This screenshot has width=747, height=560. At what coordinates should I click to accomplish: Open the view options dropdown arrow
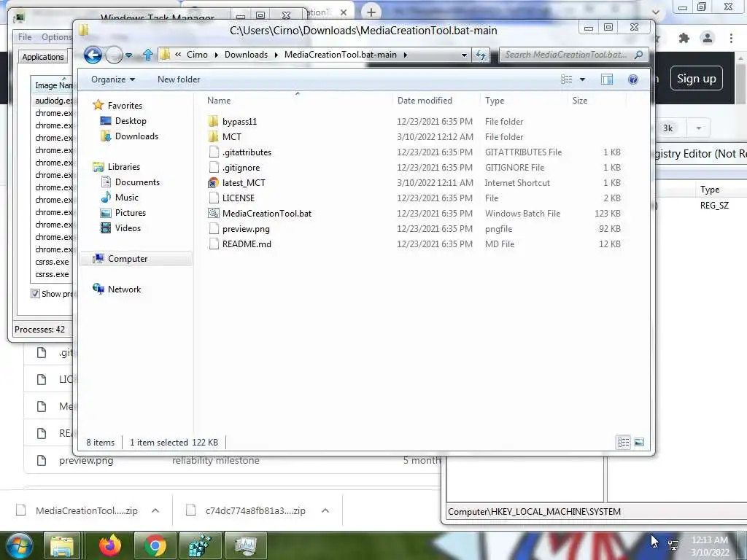click(x=582, y=79)
